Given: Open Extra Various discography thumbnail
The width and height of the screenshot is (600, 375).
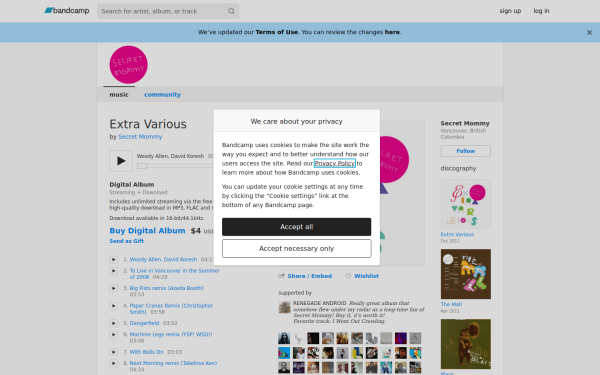Looking at the screenshot, I should pyautogui.click(x=466, y=204).
